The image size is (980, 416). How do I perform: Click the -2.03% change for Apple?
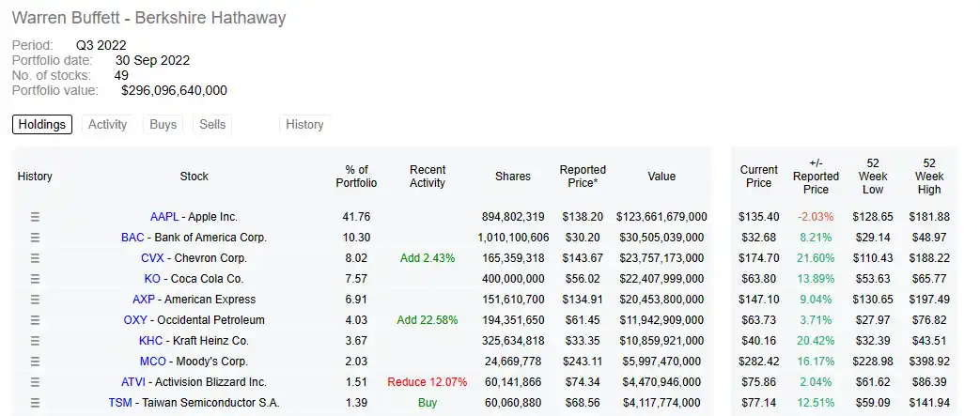coord(816,217)
